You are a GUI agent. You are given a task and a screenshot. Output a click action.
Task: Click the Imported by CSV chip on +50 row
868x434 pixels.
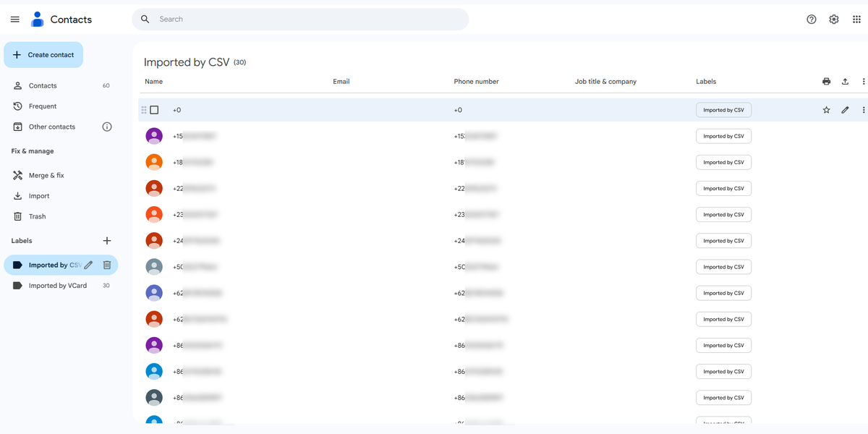[x=723, y=267]
